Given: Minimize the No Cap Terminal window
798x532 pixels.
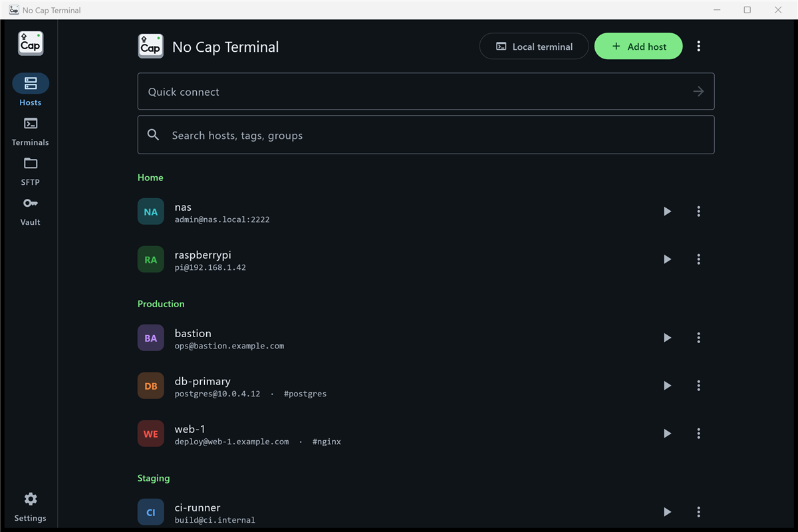Looking at the screenshot, I should point(717,10).
